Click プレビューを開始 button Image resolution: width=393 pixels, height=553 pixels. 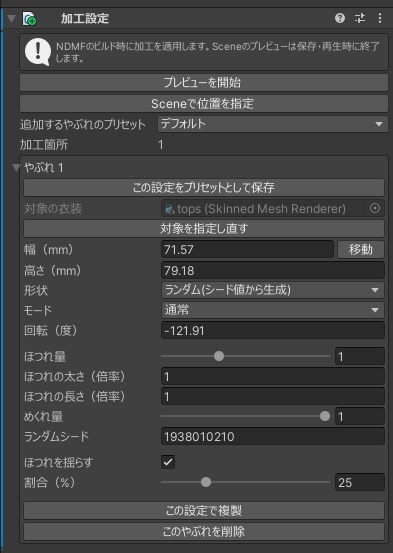coord(204,83)
